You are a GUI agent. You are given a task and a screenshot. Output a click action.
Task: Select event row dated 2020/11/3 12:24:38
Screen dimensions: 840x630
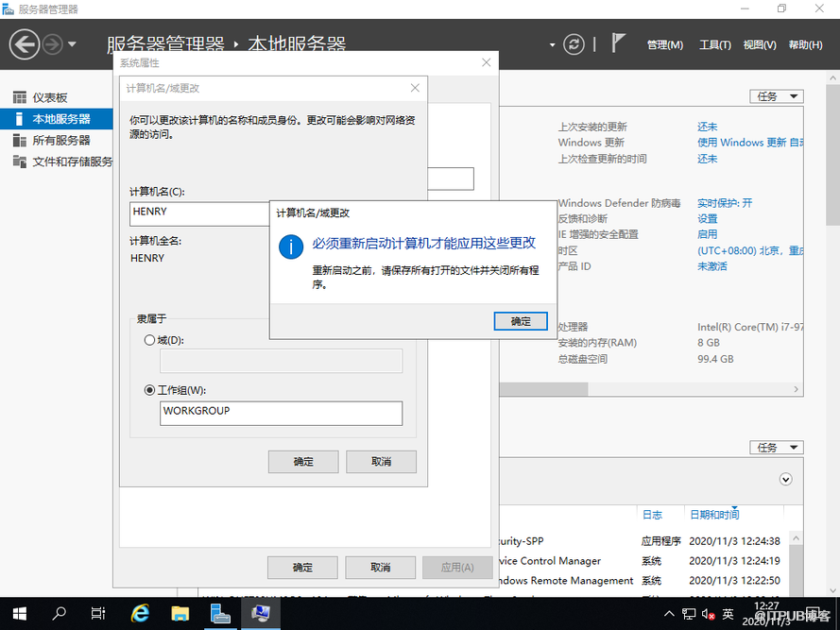point(642,541)
